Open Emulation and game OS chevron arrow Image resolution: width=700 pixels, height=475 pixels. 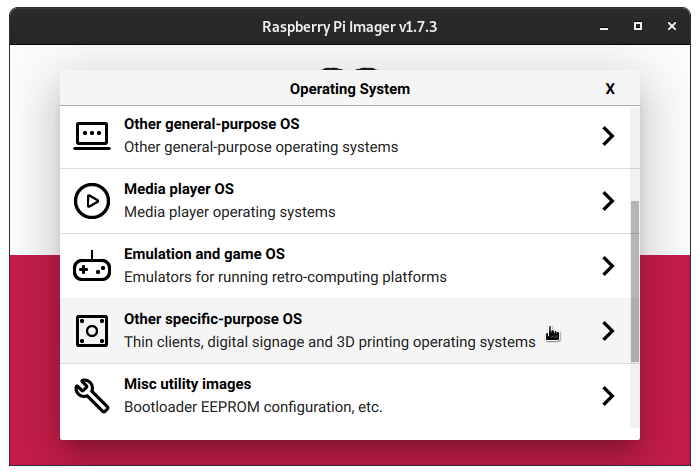pyautogui.click(x=608, y=266)
